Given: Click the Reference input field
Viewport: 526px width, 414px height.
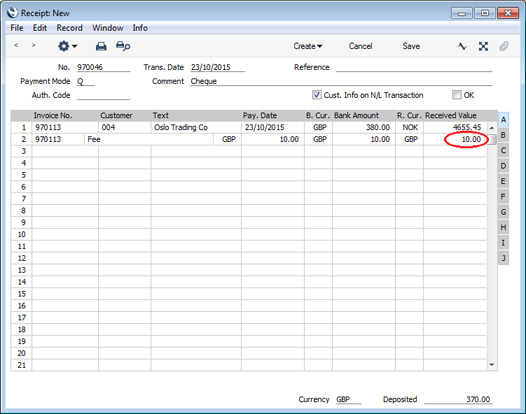Looking at the screenshot, I should pyautogui.click(x=414, y=67).
